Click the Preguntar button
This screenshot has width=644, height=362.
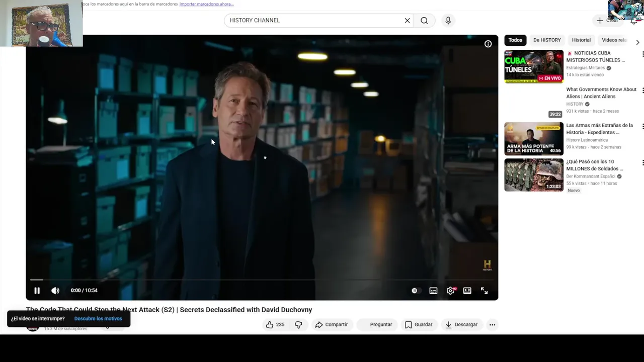point(377,325)
